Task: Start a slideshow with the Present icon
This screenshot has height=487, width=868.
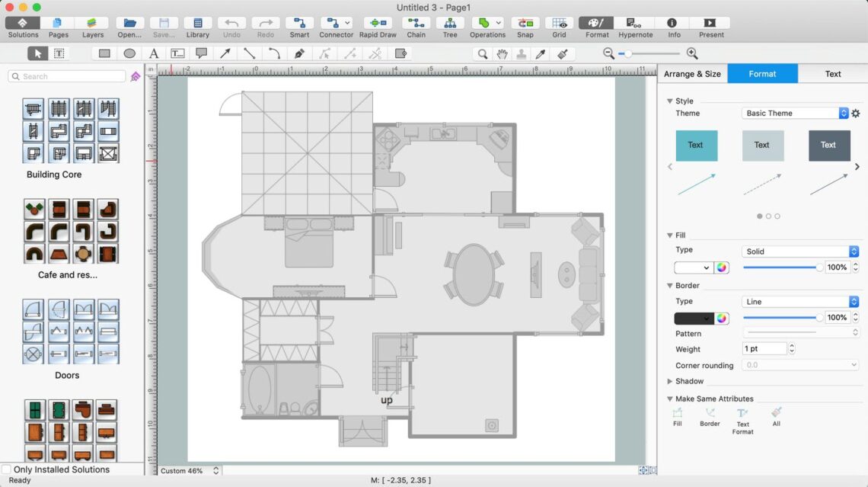Action: (x=710, y=23)
